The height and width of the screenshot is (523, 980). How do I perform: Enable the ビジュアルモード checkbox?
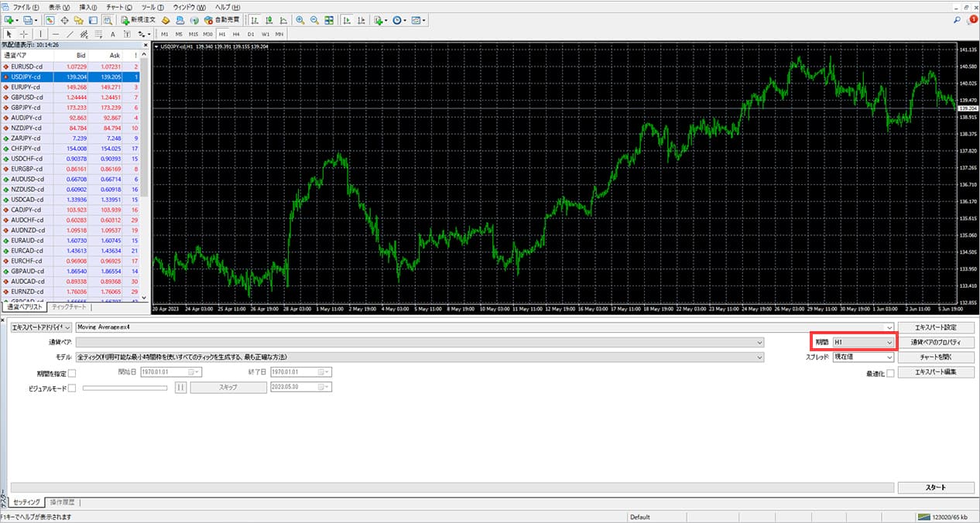[72, 388]
